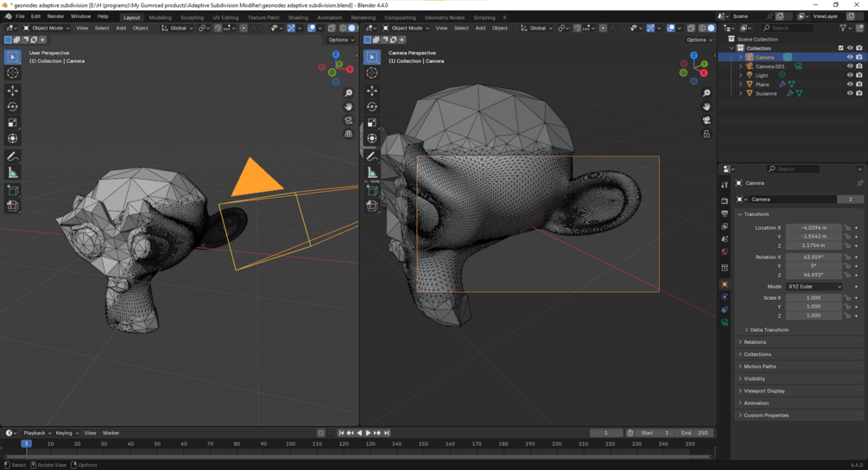Disable Suzanne in renders via camera icon
Viewport: 868px width, 470px height.
[x=859, y=93]
